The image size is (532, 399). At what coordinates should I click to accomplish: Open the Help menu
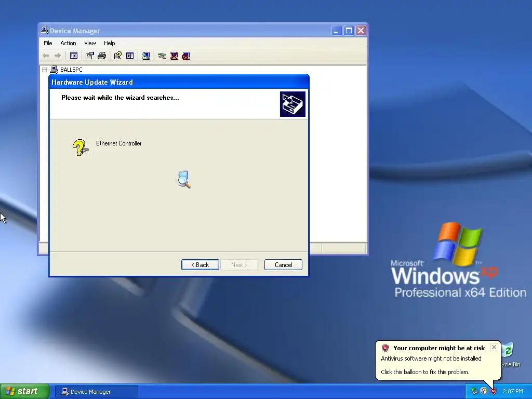[x=109, y=43]
